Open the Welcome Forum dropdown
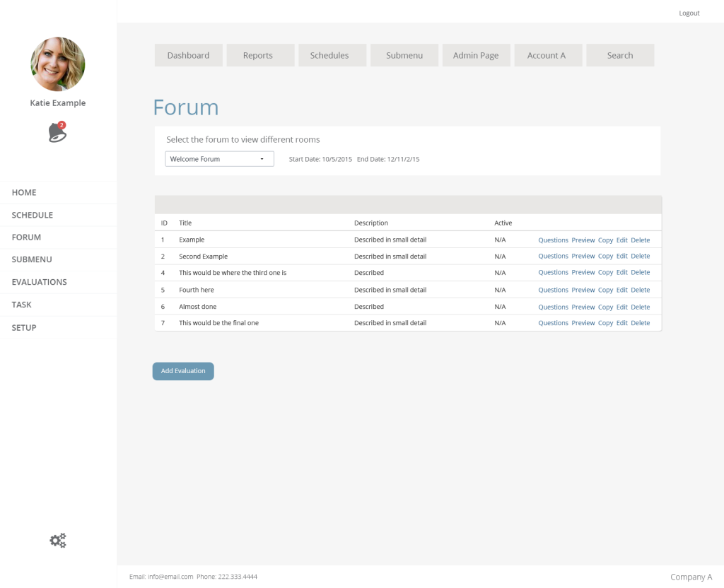724x588 pixels. 219,159
